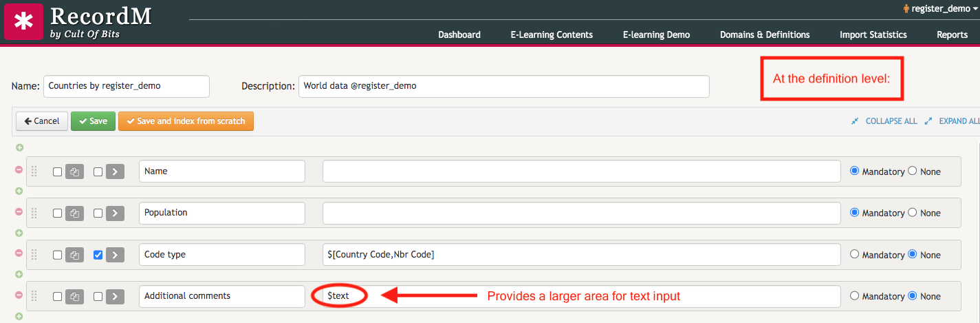This screenshot has width=980, height=323.
Task: Open the E-learning Demo menu
Action: click(x=656, y=34)
